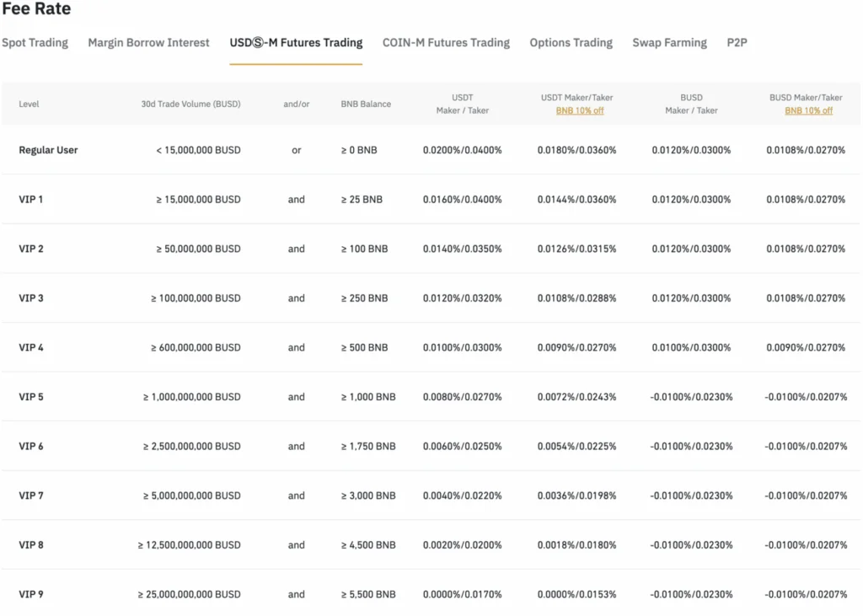Select the VIP 4 BNB balance cell showing 500 BNB
863x616 pixels.
(x=366, y=347)
